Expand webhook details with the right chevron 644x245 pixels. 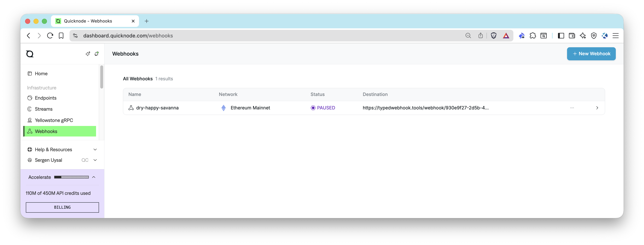597,108
